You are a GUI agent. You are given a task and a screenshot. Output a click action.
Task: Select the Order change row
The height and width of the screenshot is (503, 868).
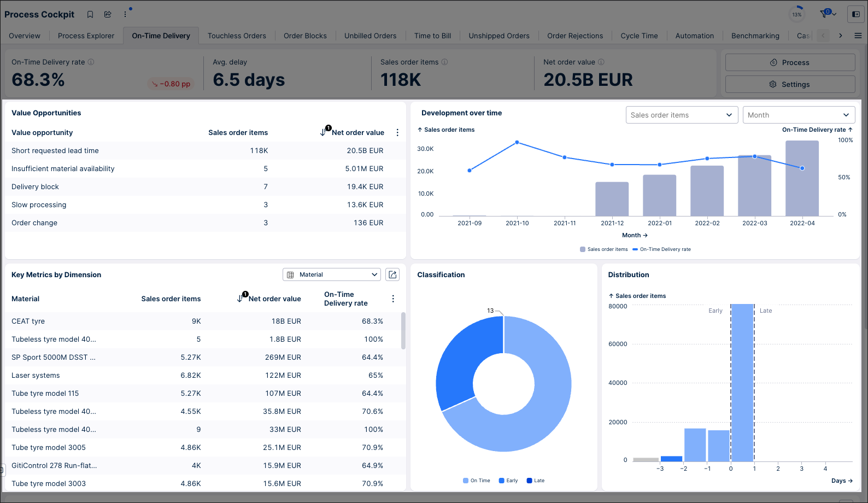tap(205, 223)
